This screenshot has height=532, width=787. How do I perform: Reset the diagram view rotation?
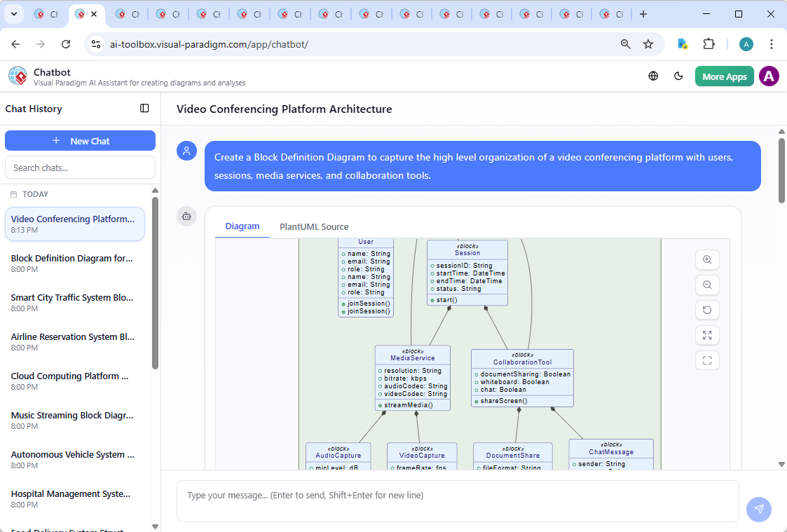[x=707, y=310]
